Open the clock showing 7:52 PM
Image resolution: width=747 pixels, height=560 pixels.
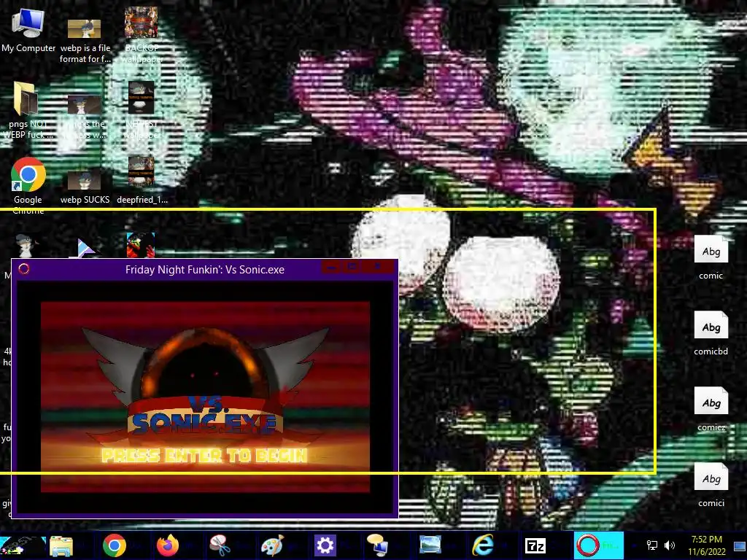706,545
